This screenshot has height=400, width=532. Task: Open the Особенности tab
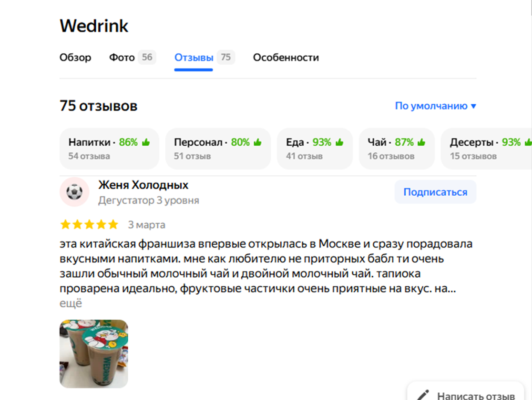point(286,57)
